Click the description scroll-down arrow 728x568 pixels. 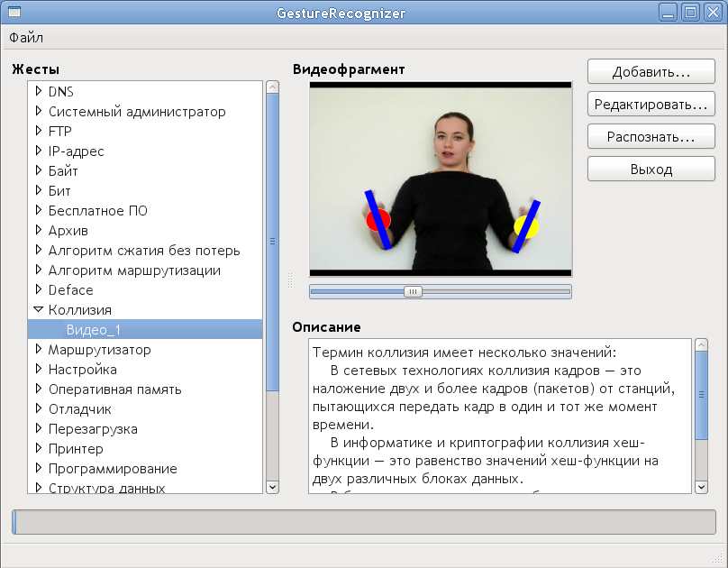(x=701, y=487)
